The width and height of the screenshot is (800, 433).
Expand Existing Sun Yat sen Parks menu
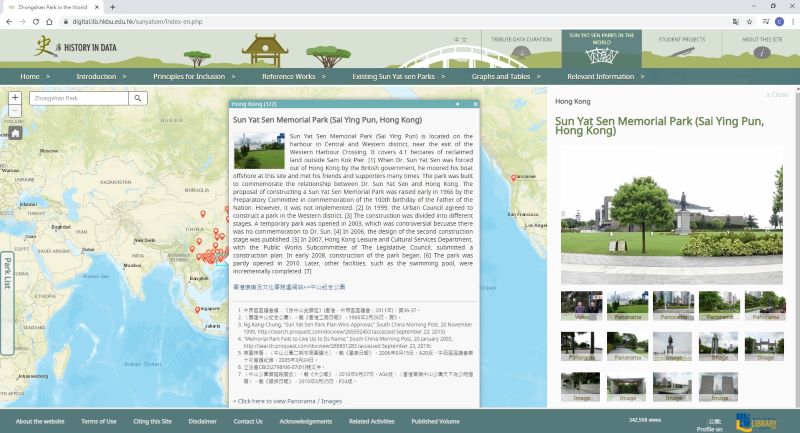coord(398,77)
